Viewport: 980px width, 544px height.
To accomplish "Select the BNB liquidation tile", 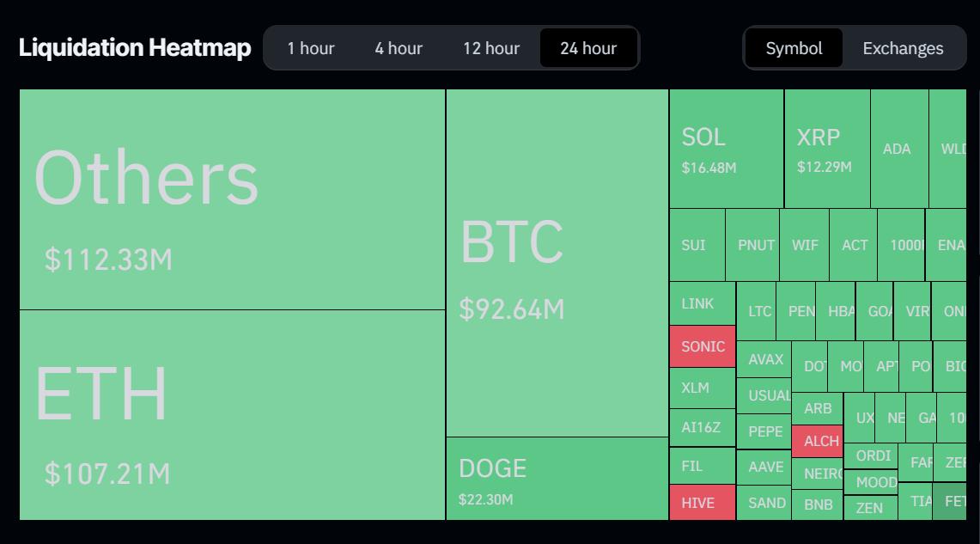I will click(817, 505).
